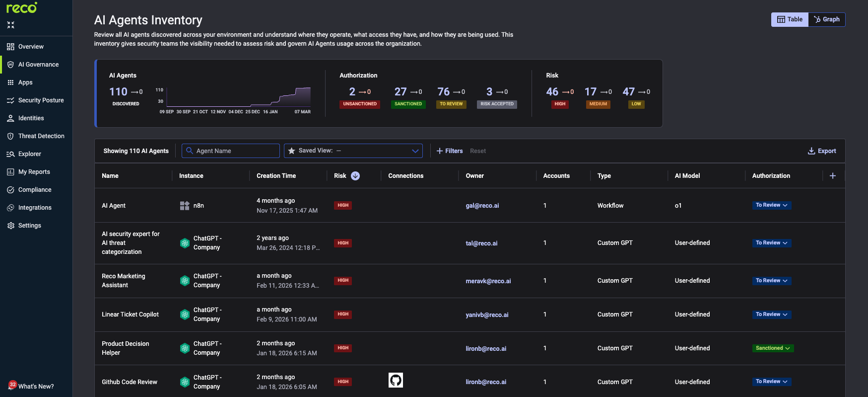The image size is (868, 397).
Task: Click the Export download icon
Action: click(811, 151)
